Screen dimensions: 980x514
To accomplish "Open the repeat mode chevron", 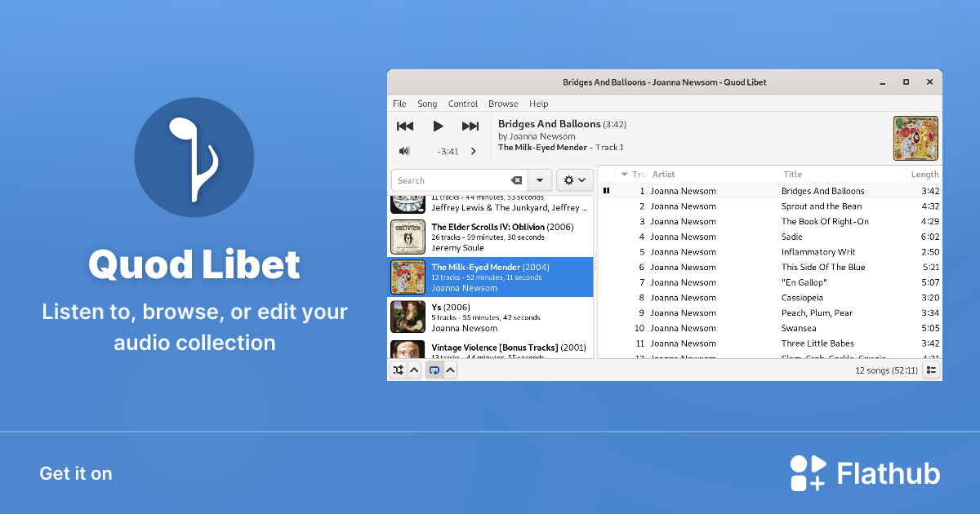I will click(x=451, y=370).
